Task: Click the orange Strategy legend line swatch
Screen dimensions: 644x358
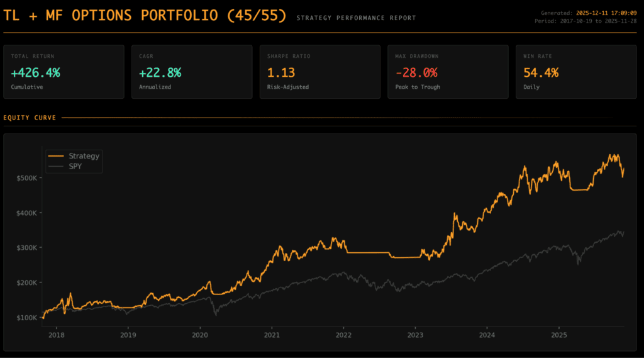Action: pyautogui.click(x=57, y=156)
